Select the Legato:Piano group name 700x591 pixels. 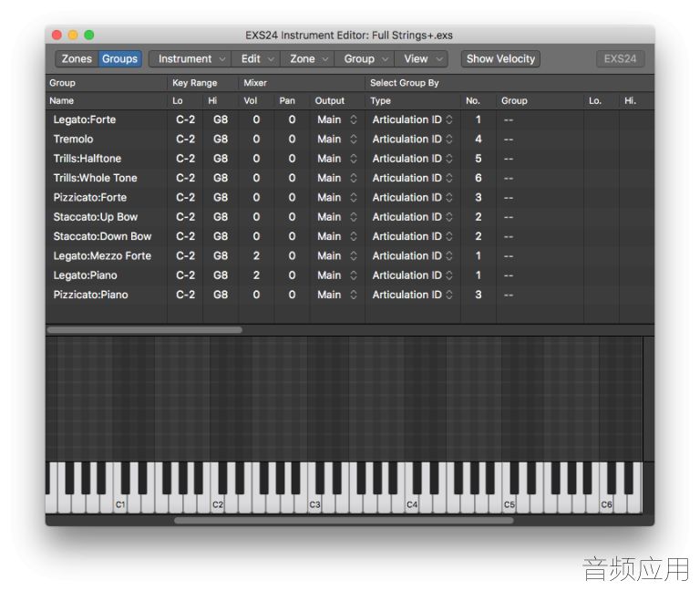click(x=86, y=275)
